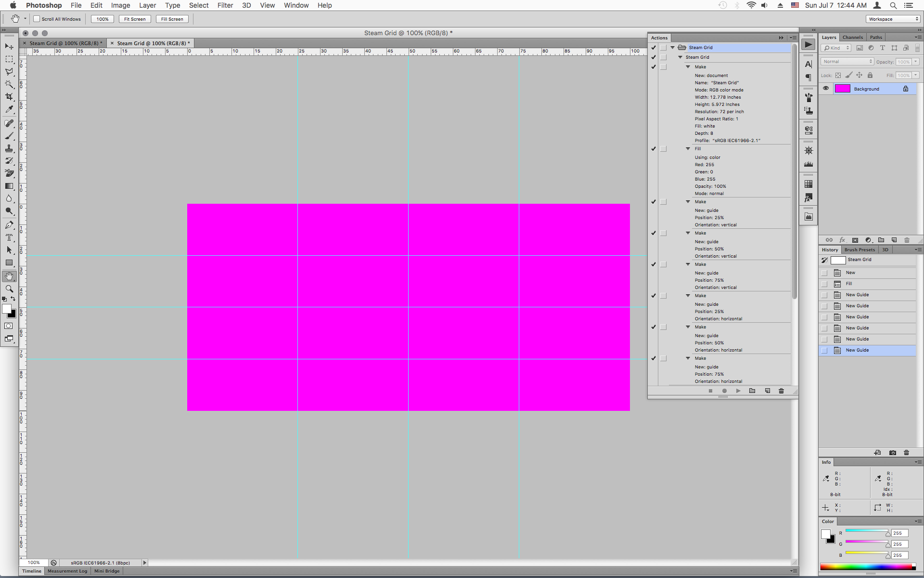Toggle the Fill action step checkmark
This screenshot has height=578, width=924.
(x=654, y=149)
